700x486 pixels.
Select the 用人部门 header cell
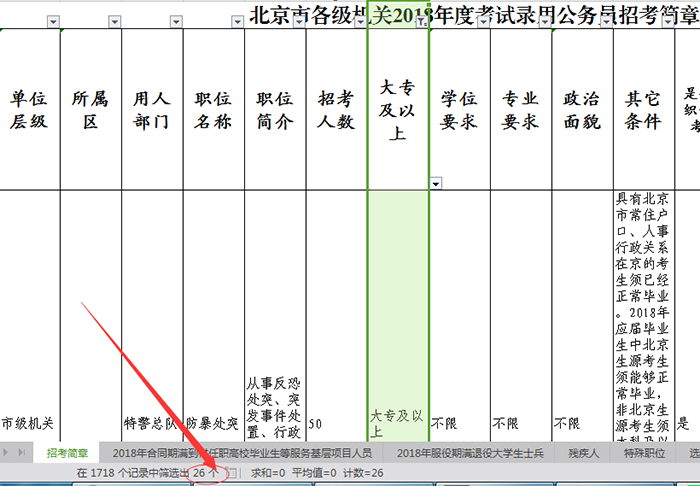pos(152,110)
